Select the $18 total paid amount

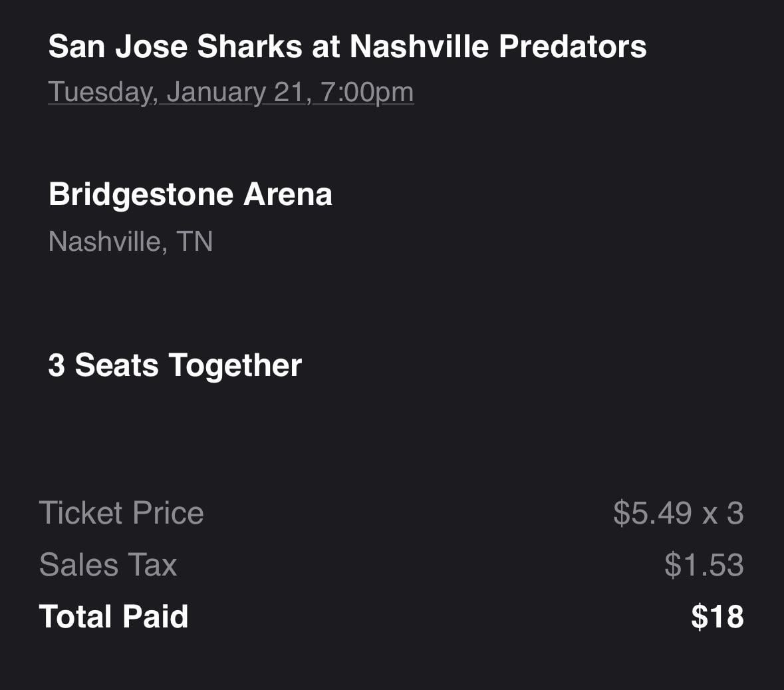(717, 617)
